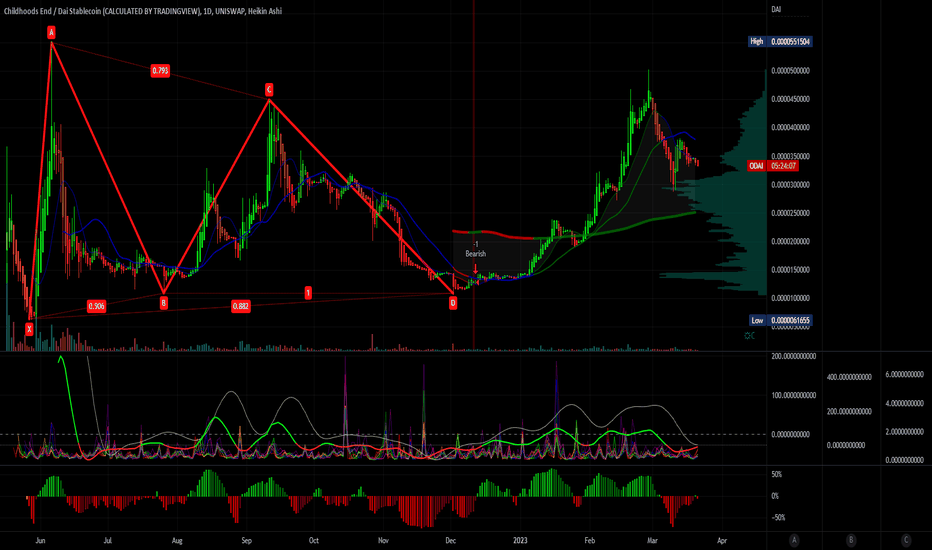
Task: Click the 0.793 ratio label
Action: (160, 71)
